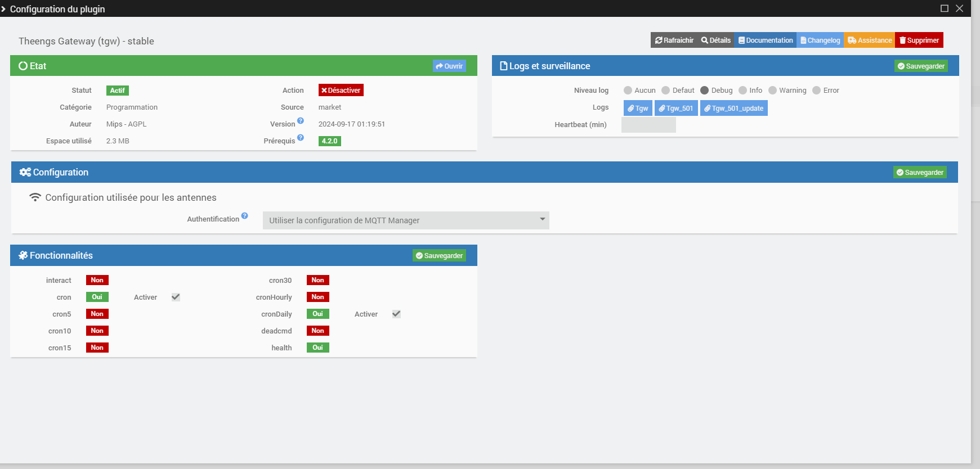Select the Debug log level
980x469 pixels.
(x=704, y=91)
